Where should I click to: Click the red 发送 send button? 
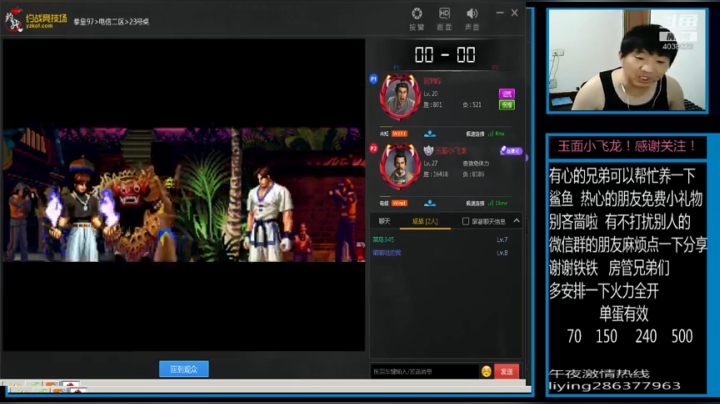(x=506, y=371)
